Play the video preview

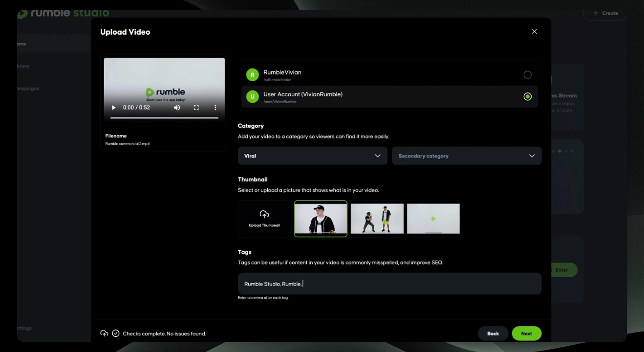coord(113,108)
